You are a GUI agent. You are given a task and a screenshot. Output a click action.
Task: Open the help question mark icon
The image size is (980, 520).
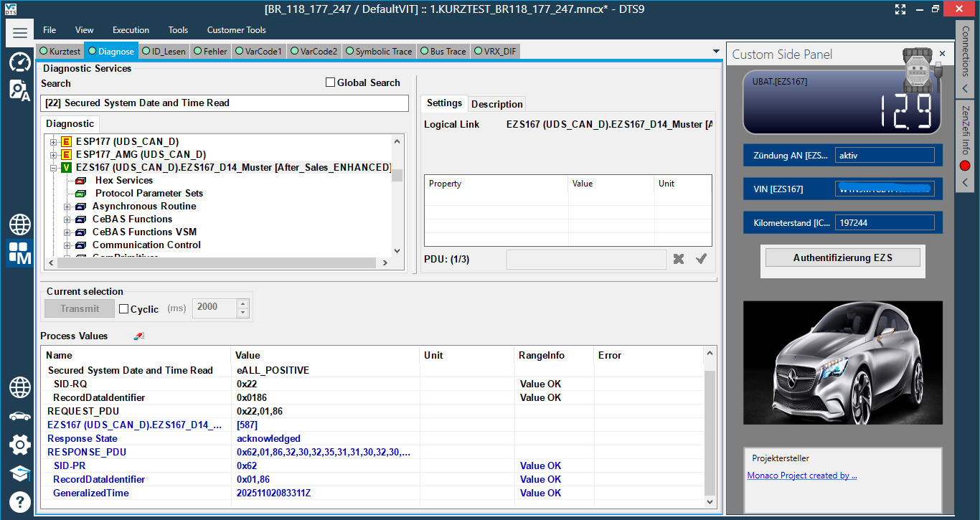19,501
